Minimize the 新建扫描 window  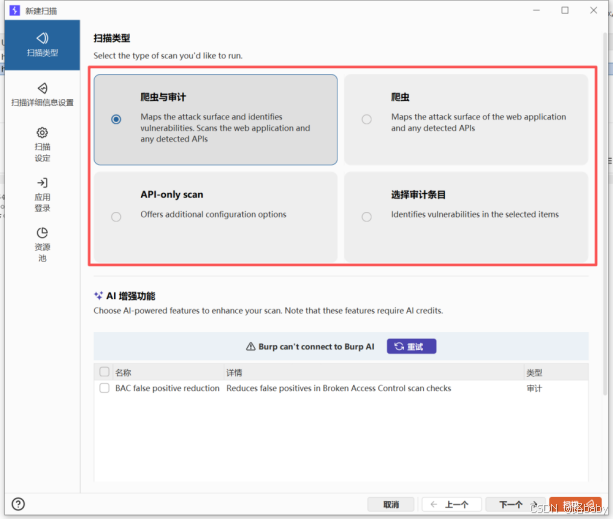536,11
